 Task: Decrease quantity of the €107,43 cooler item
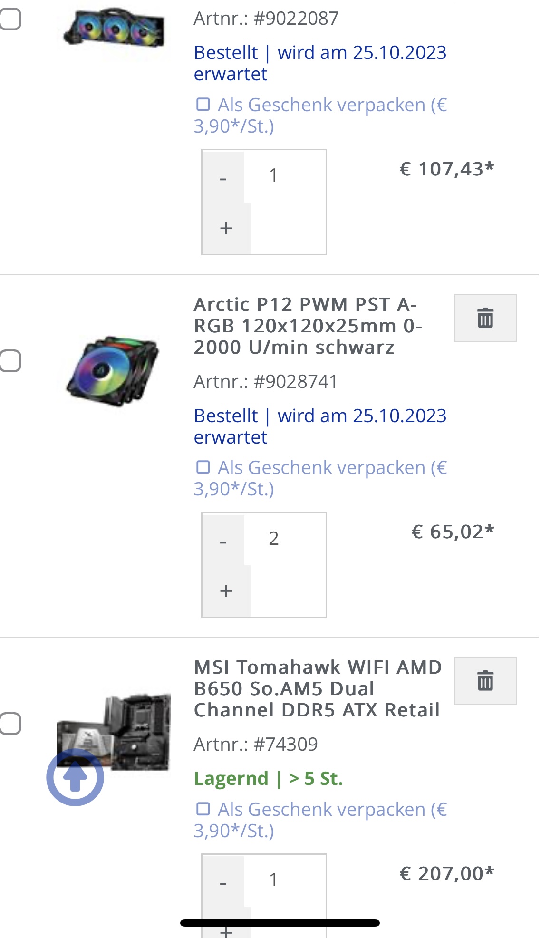(x=223, y=178)
